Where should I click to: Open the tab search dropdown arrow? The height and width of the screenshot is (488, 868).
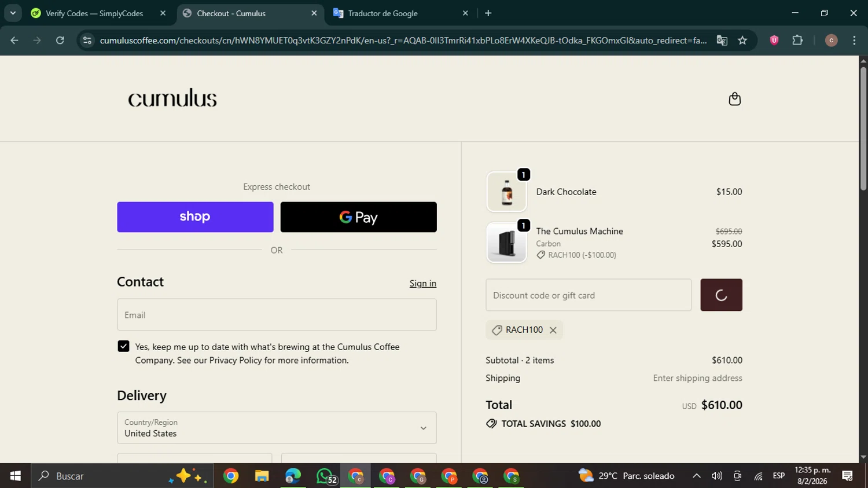tap(13, 13)
